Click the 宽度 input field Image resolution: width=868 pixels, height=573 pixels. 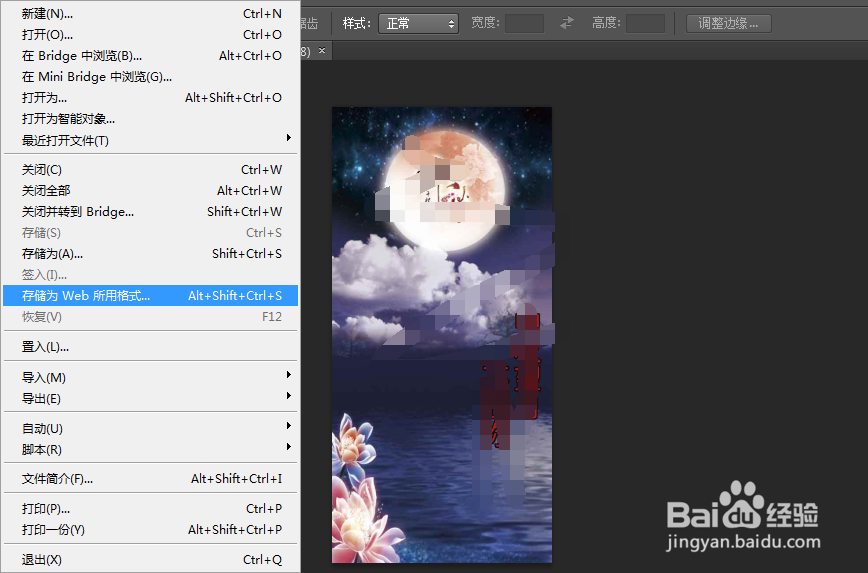[x=524, y=23]
